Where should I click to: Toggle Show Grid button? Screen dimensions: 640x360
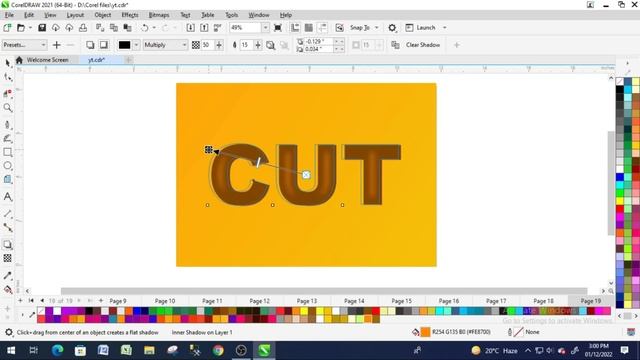tap(309, 28)
